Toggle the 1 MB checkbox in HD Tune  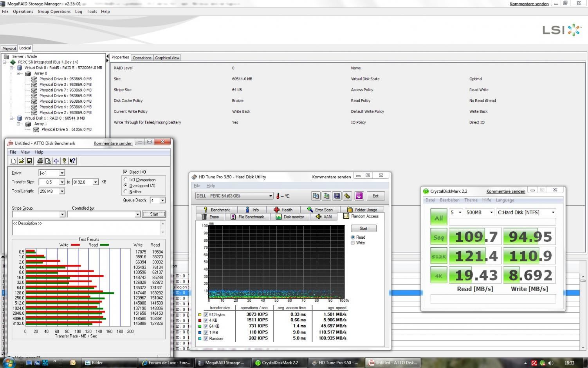(206, 332)
